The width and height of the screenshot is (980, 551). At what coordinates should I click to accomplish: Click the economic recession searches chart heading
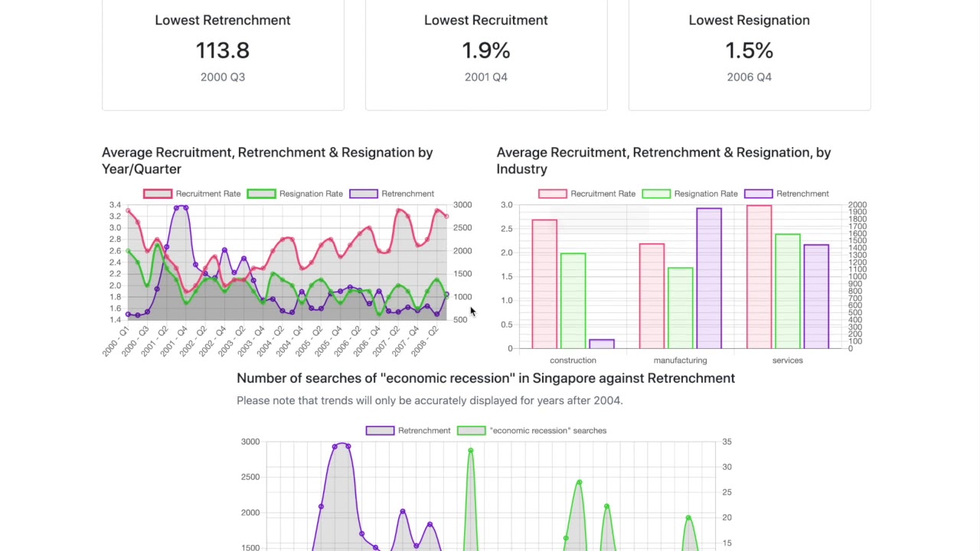tap(485, 378)
